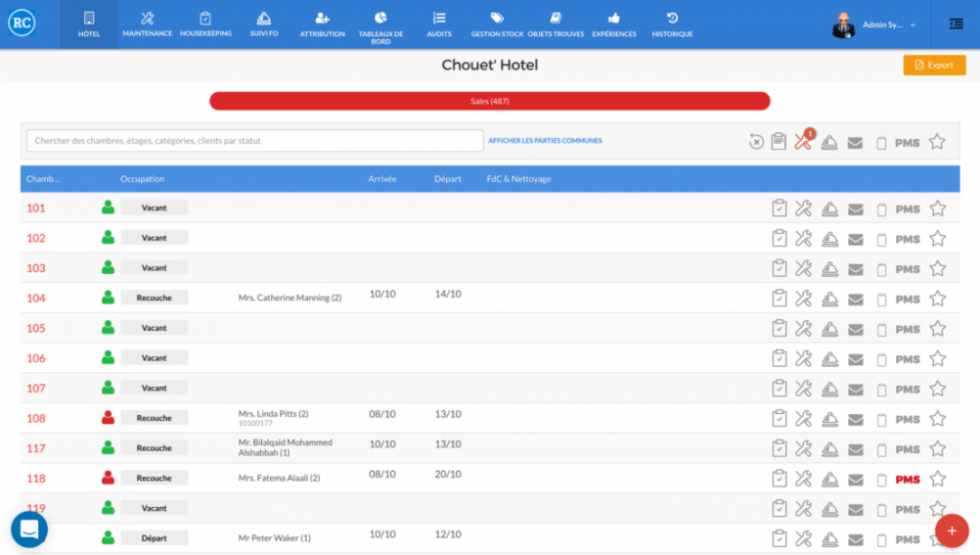Click Afficher les parties communes link
The height and width of the screenshot is (555, 980).
(545, 141)
